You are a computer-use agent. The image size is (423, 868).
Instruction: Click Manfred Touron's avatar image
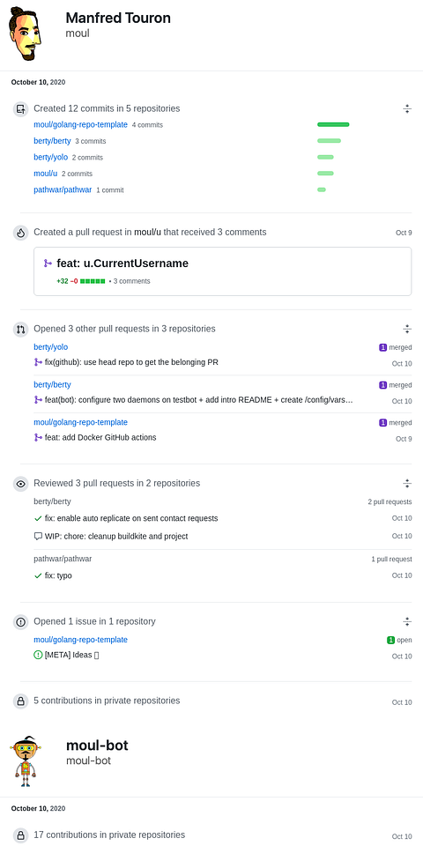[26, 34]
